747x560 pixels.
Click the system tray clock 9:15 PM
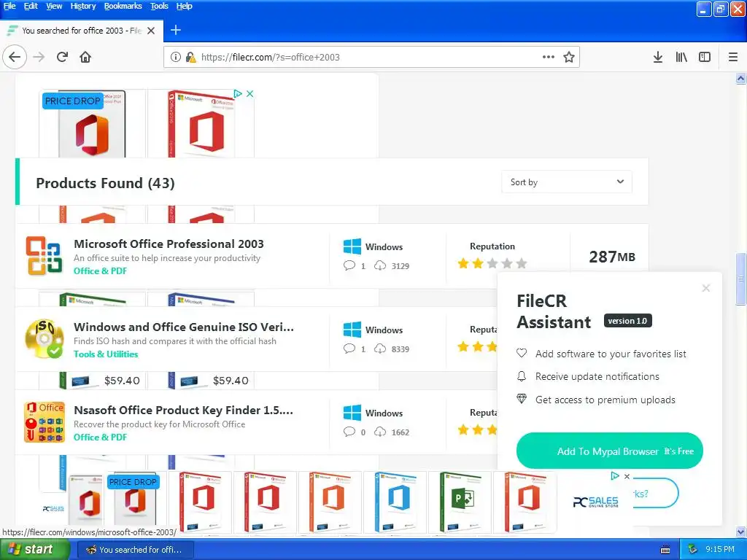[x=720, y=549]
